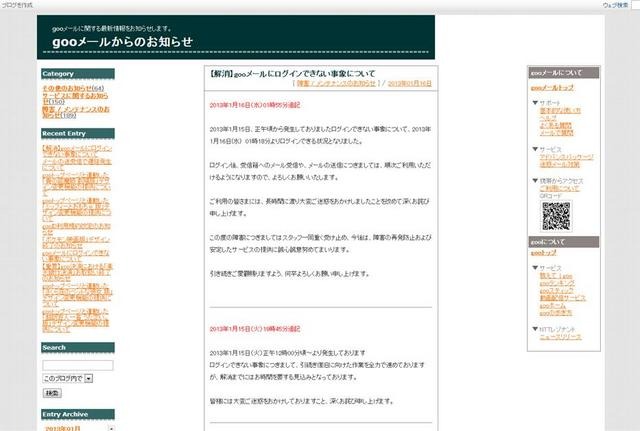The height and width of the screenshot is (431, 640).
Task: Open the メールで質問 link
Action: [556, 133]
